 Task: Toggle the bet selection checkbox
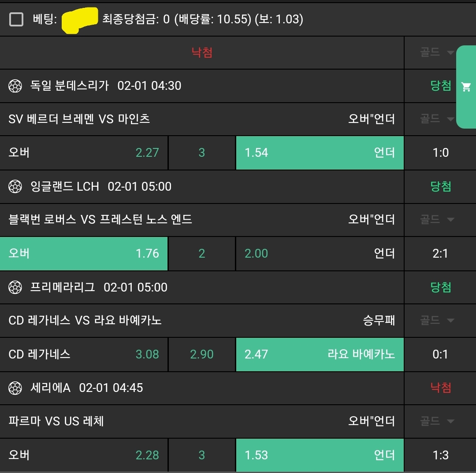16,19
